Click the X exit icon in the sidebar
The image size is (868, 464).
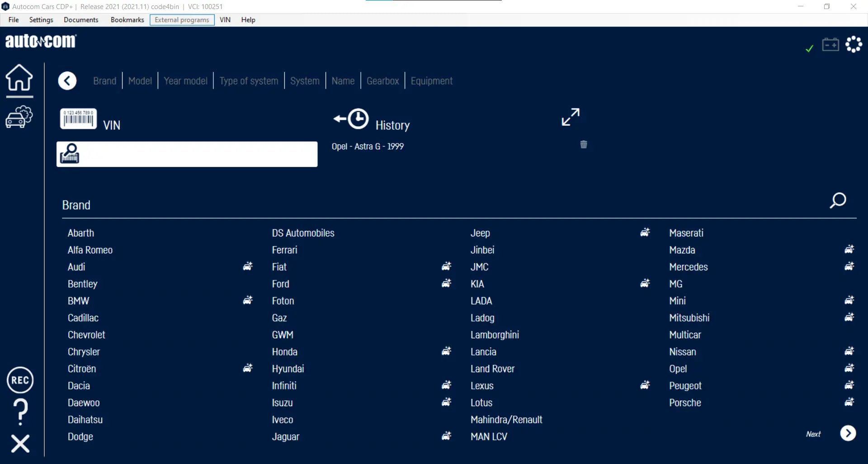point(20,443)
